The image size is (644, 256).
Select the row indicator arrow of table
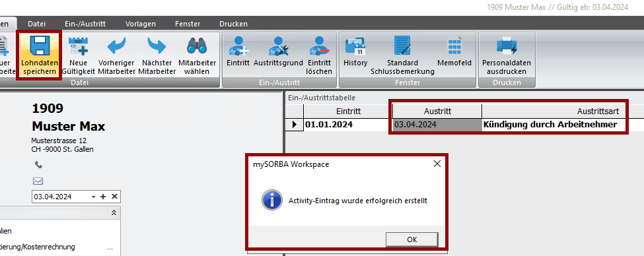295,124
